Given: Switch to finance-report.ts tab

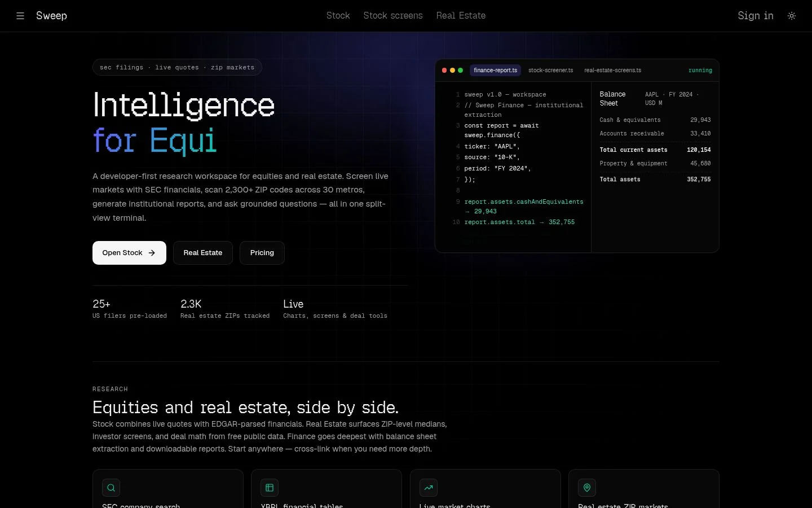Looking at the screenshot, I should (x=495, y=71).
